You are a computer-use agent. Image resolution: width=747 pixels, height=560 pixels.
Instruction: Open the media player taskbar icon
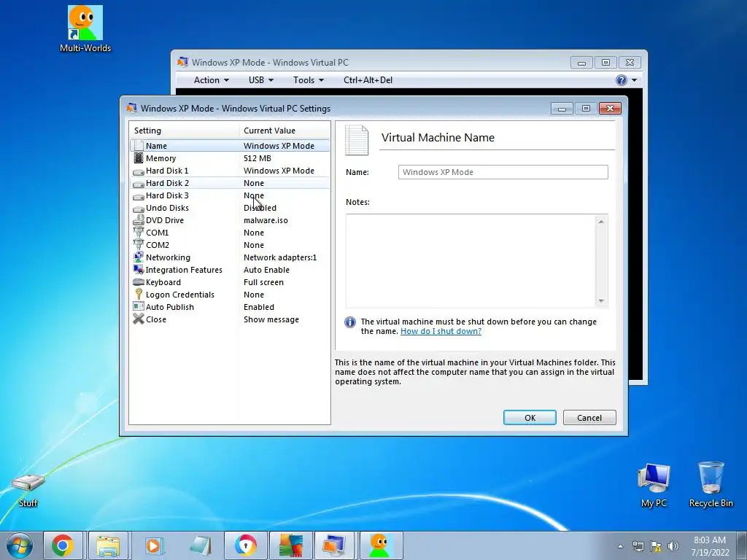point(153,545)
